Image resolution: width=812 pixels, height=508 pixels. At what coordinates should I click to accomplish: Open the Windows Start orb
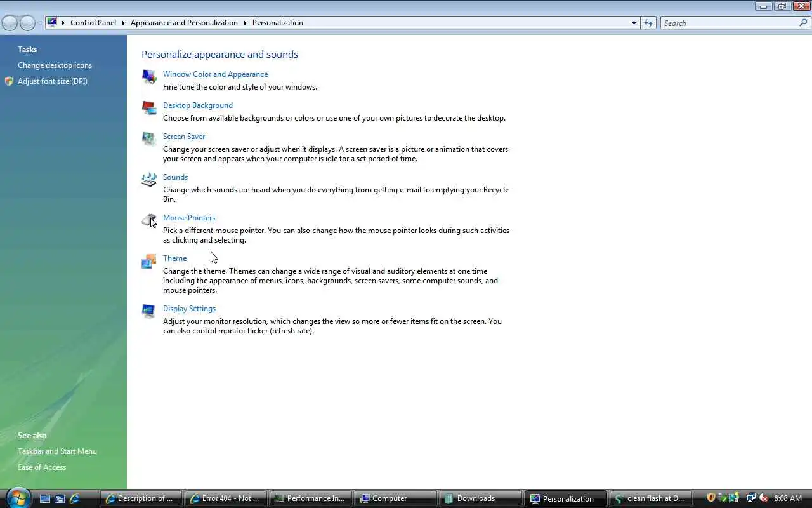tap(18, 498)
